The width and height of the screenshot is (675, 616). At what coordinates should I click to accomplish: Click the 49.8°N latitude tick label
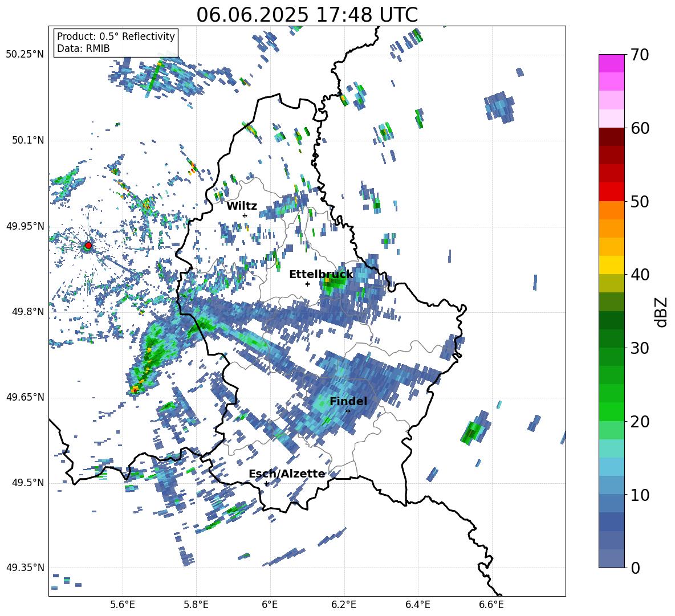[27, 312]
